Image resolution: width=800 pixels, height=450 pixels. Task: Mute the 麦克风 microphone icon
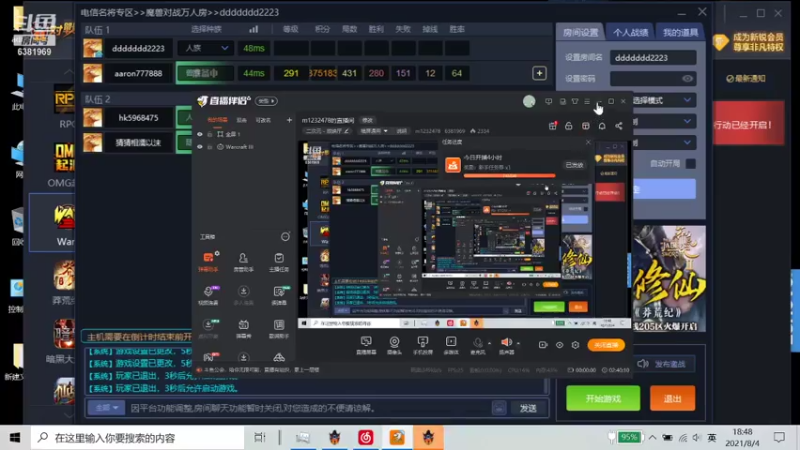[478, 341]
